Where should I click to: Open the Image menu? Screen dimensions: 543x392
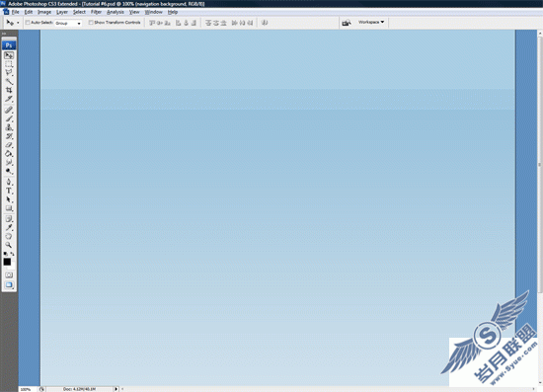44,12
